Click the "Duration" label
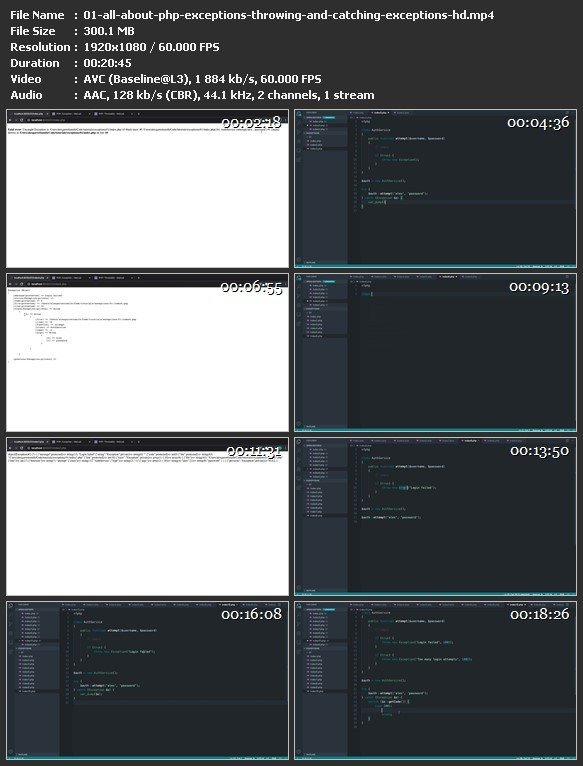Image resolution: width=583 pixels, height=766 pixels. point(35,63)
